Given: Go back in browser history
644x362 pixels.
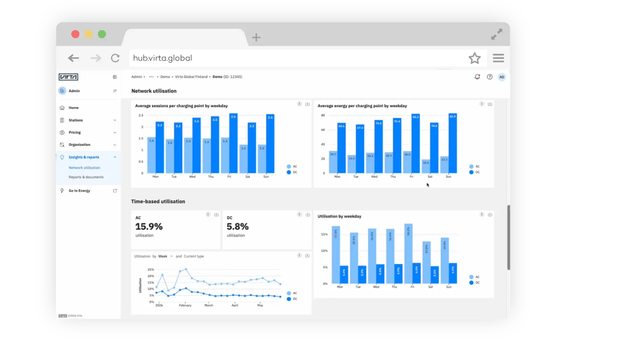Looking at the screenshot, I should 73,58.
